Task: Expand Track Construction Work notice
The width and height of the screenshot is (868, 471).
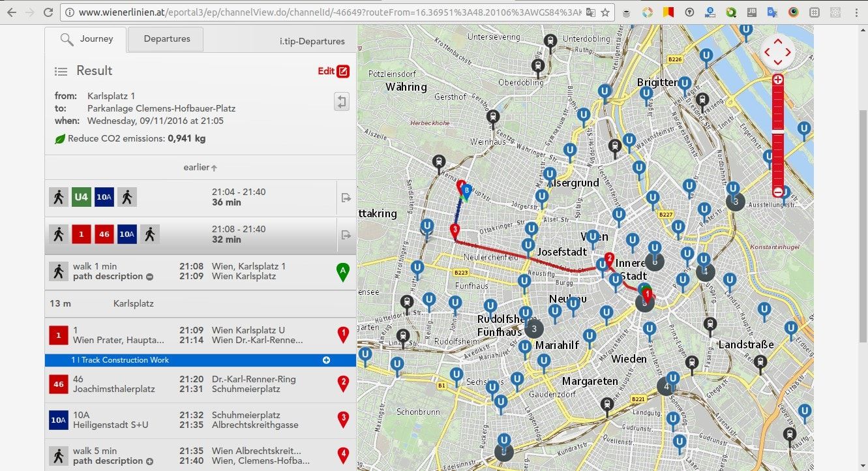Action: point(326,360)
